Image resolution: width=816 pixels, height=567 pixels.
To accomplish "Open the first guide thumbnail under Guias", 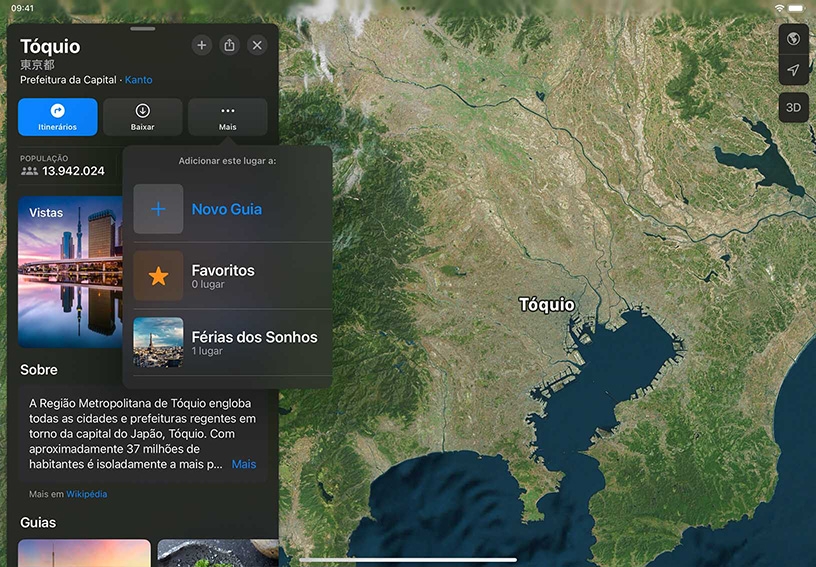I will pyautogui.click(x=84, y=553).
